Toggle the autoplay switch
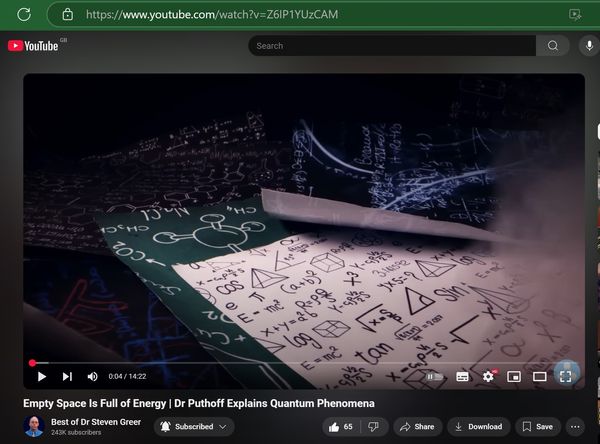Image resolution: width=600 pixels, height=444 pixels. tap(435, 377)
